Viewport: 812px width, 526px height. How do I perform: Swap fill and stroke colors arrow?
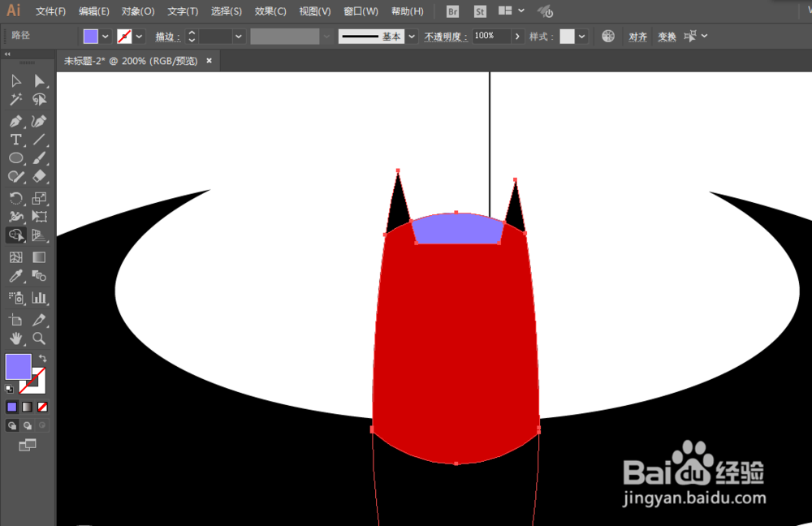point(42,358)
